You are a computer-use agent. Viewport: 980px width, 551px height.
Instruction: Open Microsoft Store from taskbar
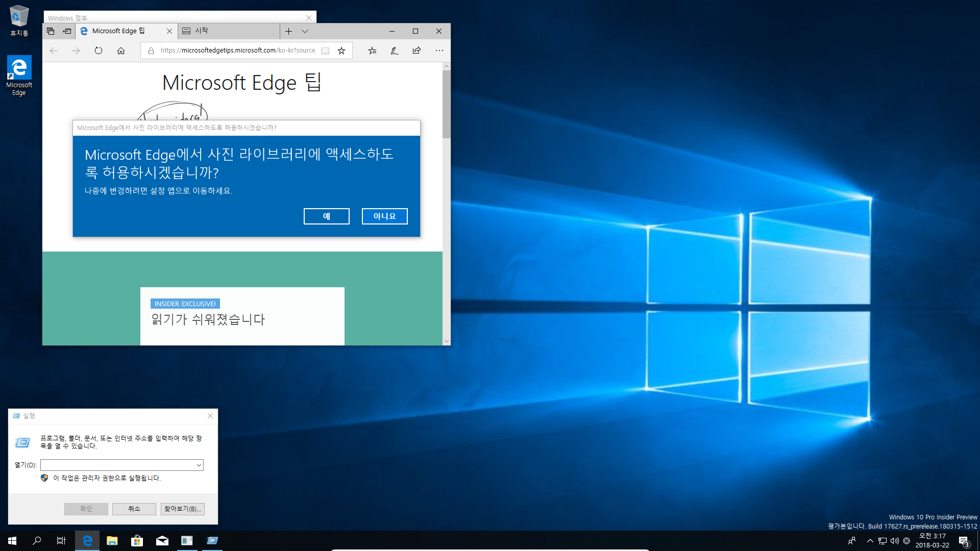click(x=137, y=541)
